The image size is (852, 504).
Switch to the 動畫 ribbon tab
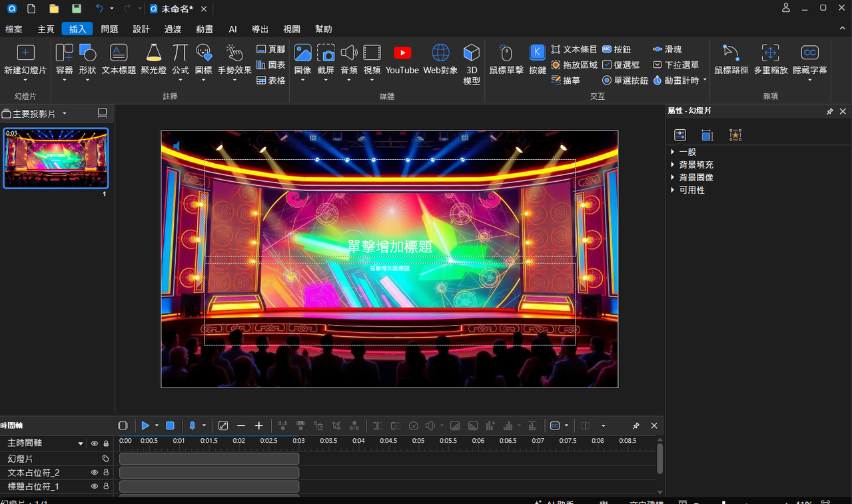point(205,29)
